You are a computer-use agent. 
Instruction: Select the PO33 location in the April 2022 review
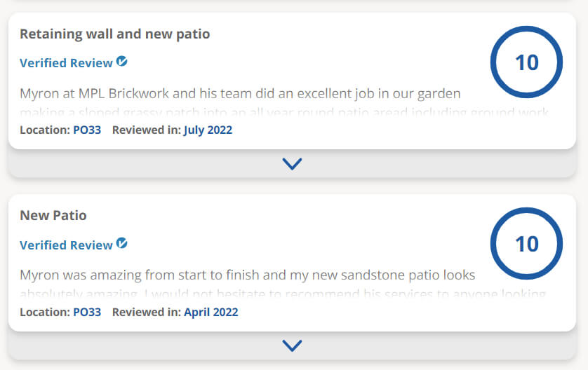click(x=87, y=312)
